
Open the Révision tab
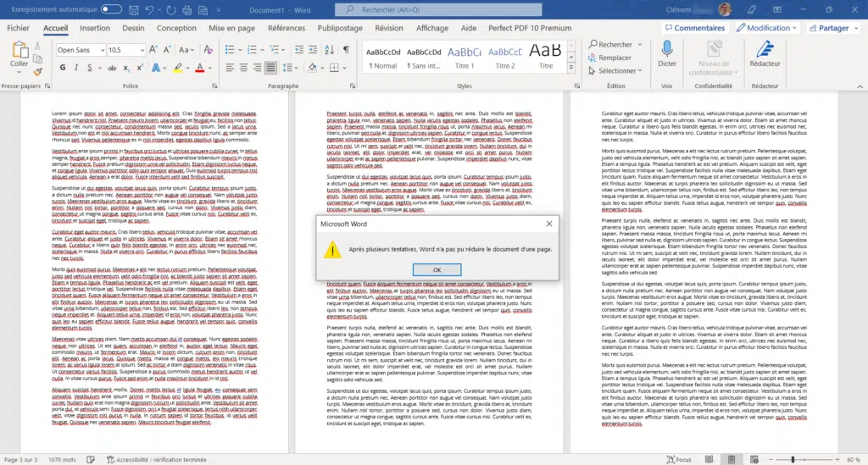pos(388,28)
